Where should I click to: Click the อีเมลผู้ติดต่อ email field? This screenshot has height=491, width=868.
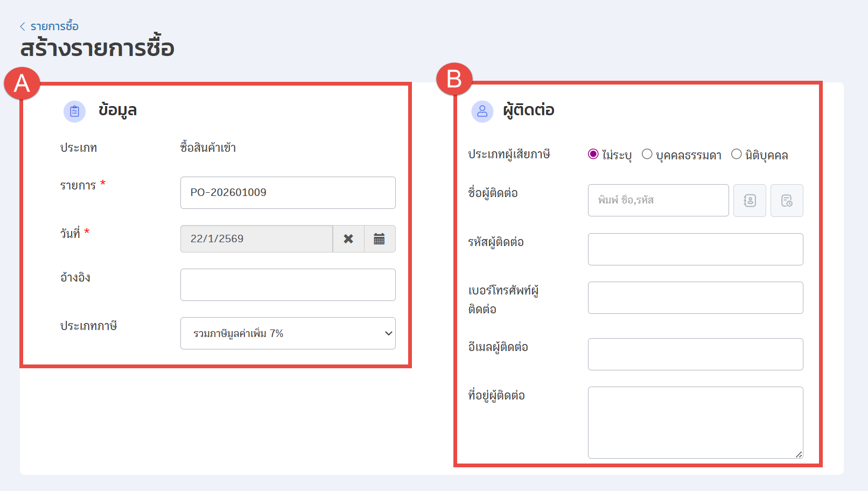point(695,354)
